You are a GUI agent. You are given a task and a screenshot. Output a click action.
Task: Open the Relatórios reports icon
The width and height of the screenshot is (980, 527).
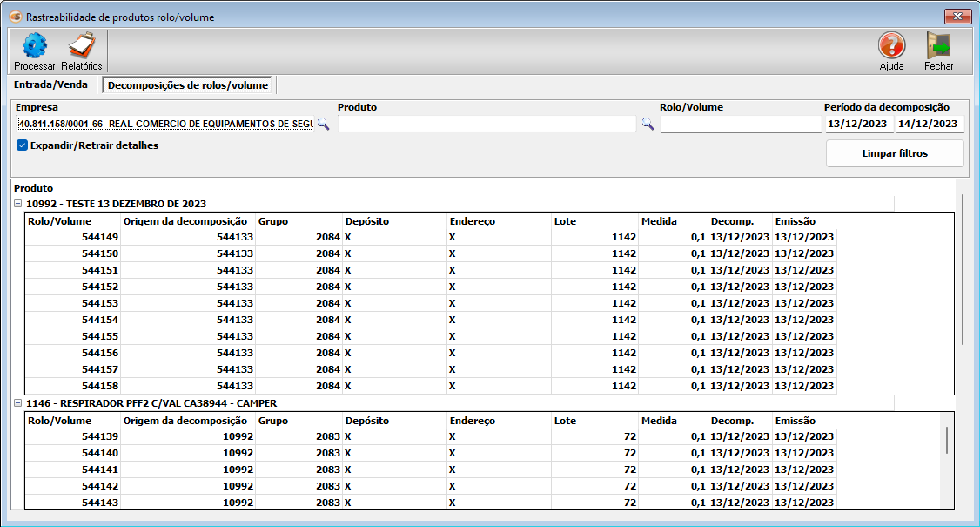point(81,46)
